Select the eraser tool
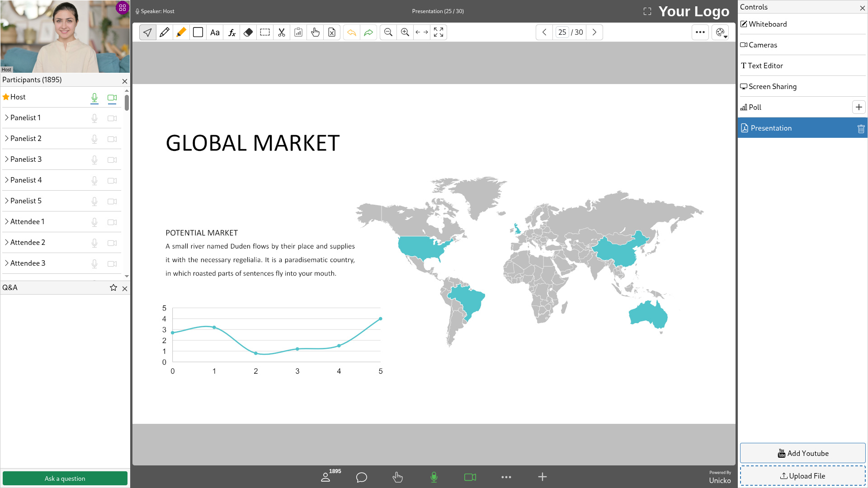The image size is (868, 488). click(x=248, y=32)
